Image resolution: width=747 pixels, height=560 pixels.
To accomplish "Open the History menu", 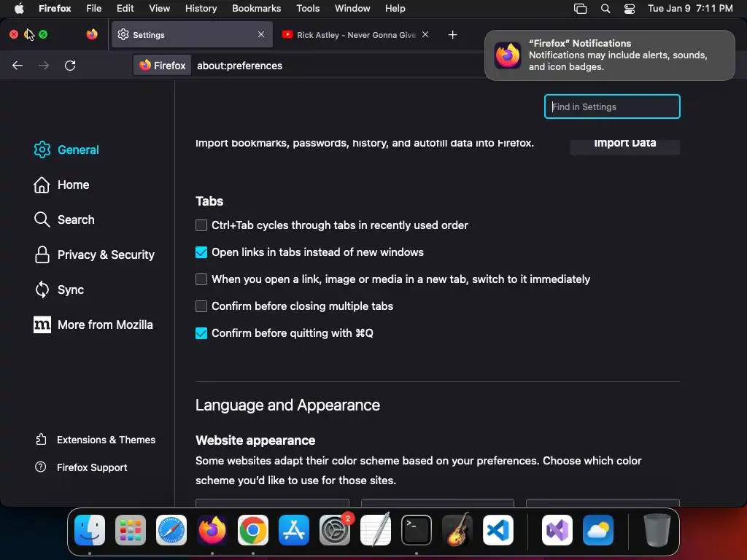I will click(x=201, y=8).
